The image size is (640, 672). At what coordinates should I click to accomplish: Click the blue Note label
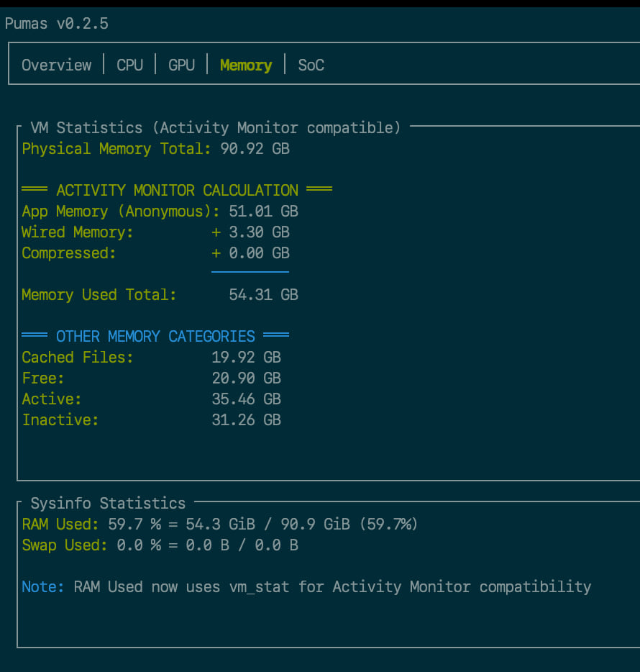pos(43,587)
